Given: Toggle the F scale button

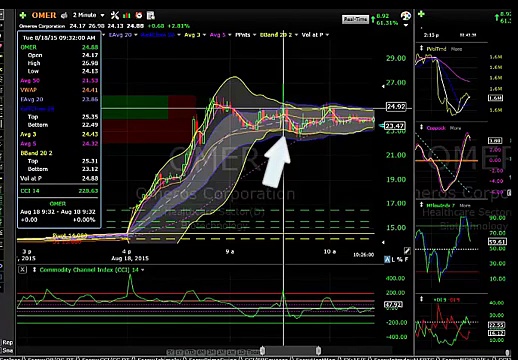Looking at the screenshot, I should pyautogui.click(x=406, y=259).
